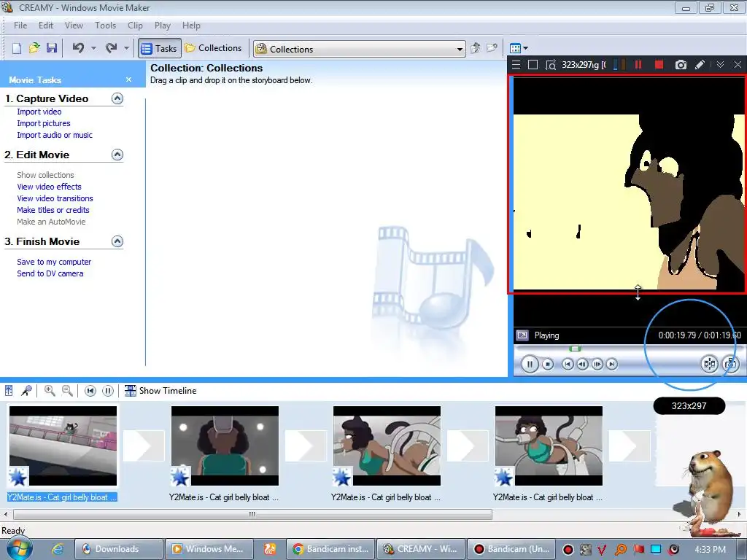The height and width of the screenshot is (560, 747).
Task: Go back to start of preview
Action: (x=568, y=365)
